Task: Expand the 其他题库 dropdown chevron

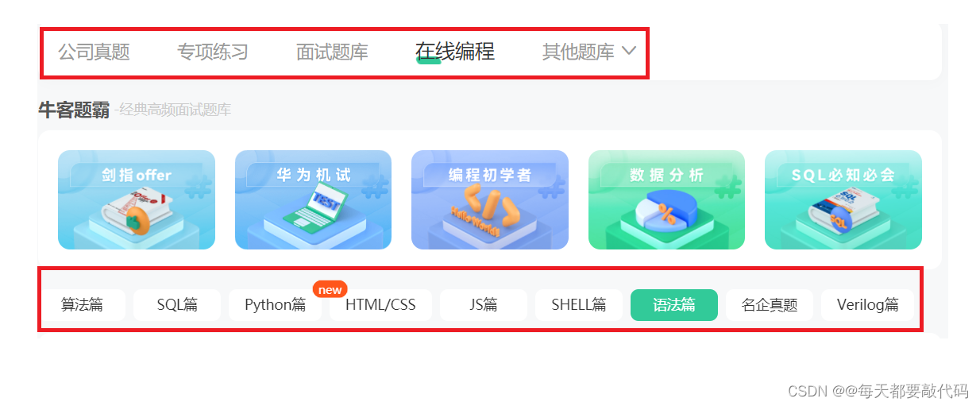Action: point(628,51)
